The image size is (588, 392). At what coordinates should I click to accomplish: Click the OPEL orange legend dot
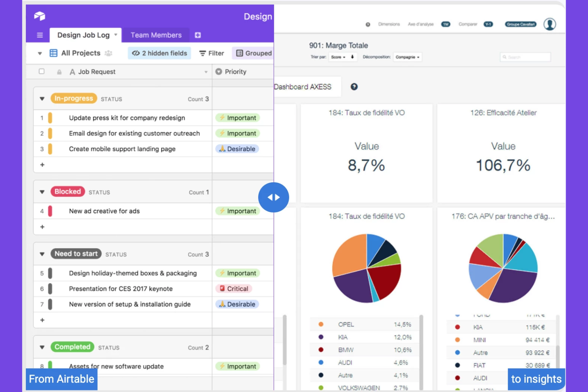[321, 324]
